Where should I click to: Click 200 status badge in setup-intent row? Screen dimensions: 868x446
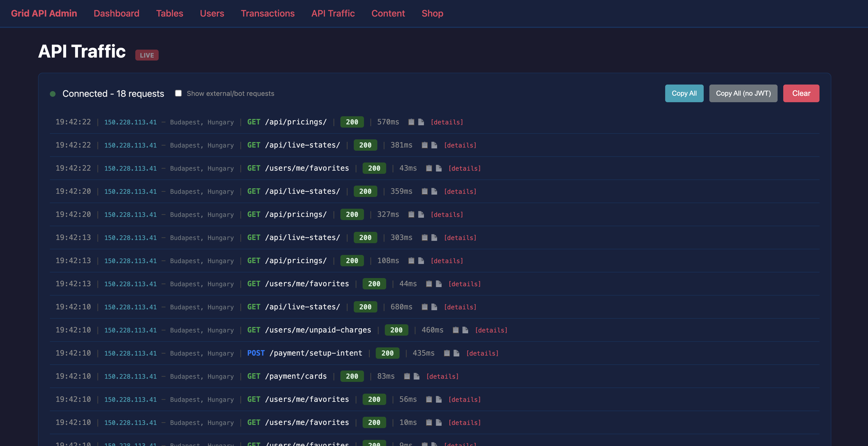pyautogui.click(x=388, y=353)
